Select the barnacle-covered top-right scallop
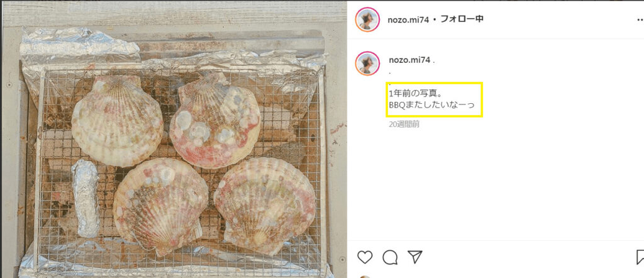Viewport: 644px width, 278px height. 215,120
